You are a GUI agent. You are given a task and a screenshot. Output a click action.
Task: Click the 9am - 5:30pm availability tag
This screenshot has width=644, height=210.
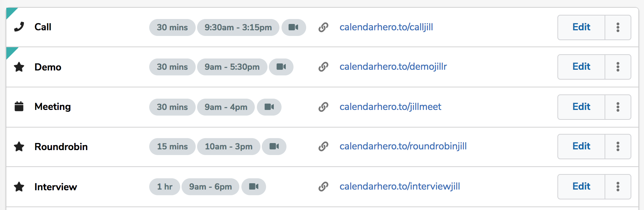(232, 67)
